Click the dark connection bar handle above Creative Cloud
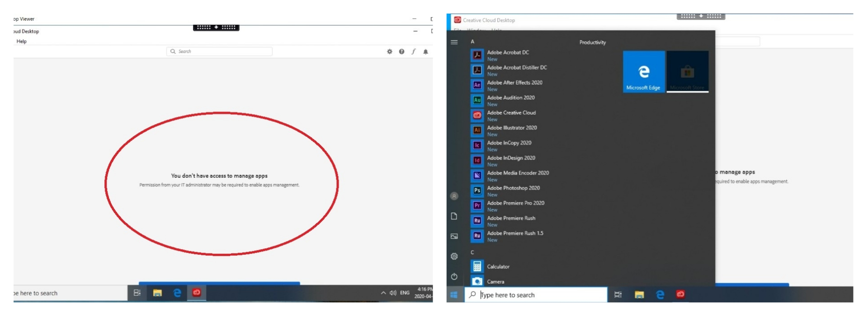 216,27
